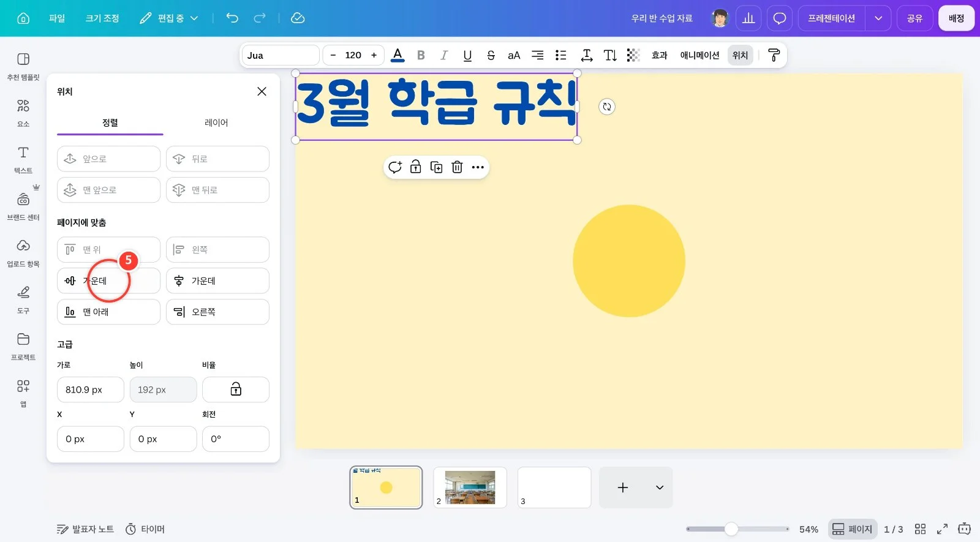Expand the 편집 중 mode dropdown
This screenshot has height=542, width=980.
pyautogui.click(x=168, y=18)
